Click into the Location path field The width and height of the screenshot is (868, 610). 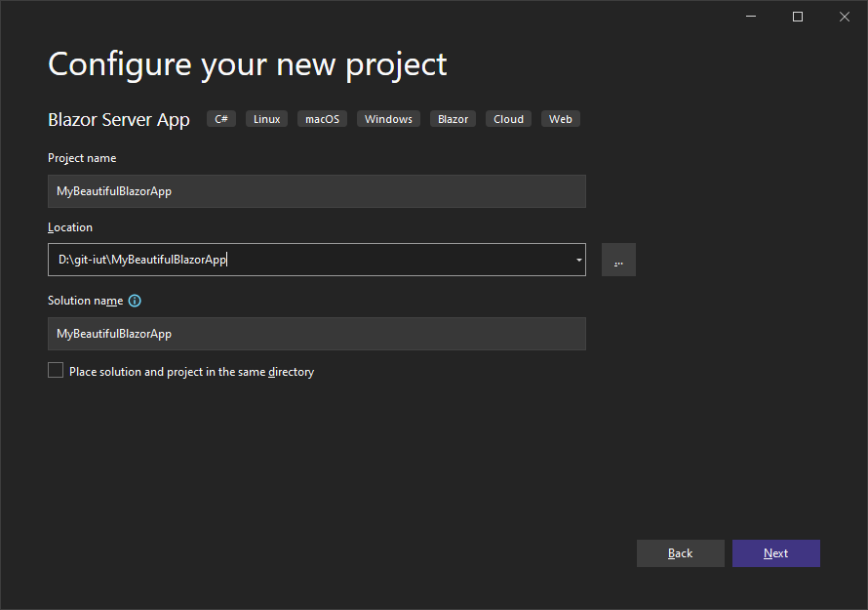click(310, 260)
